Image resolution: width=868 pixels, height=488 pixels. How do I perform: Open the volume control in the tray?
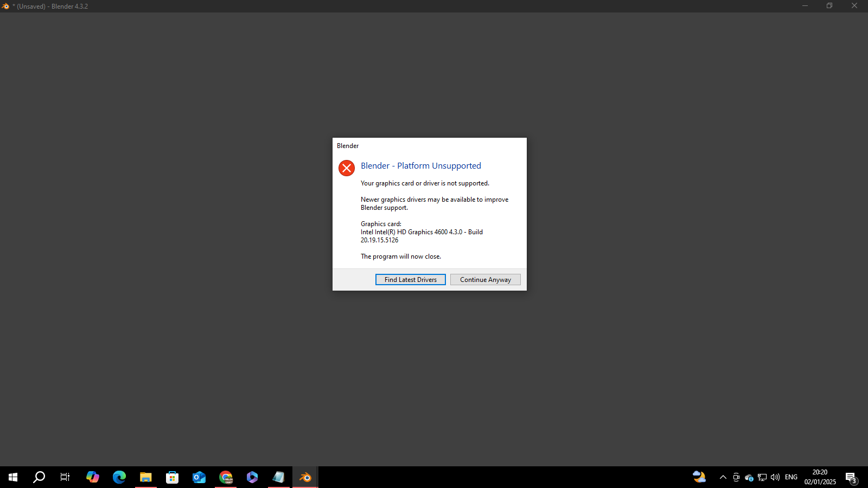tap(775, 477)
